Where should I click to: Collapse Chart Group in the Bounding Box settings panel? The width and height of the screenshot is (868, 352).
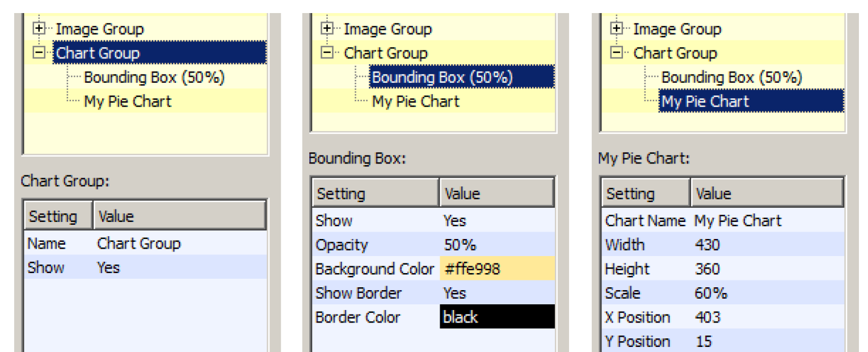click(x=327, y=53)
